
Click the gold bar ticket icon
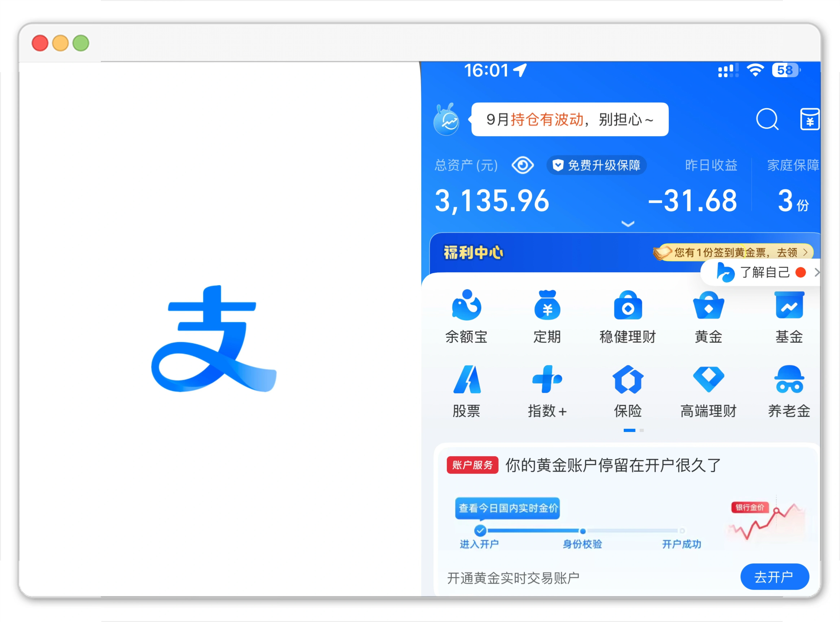pyautogui.click(x=662, y=252)
